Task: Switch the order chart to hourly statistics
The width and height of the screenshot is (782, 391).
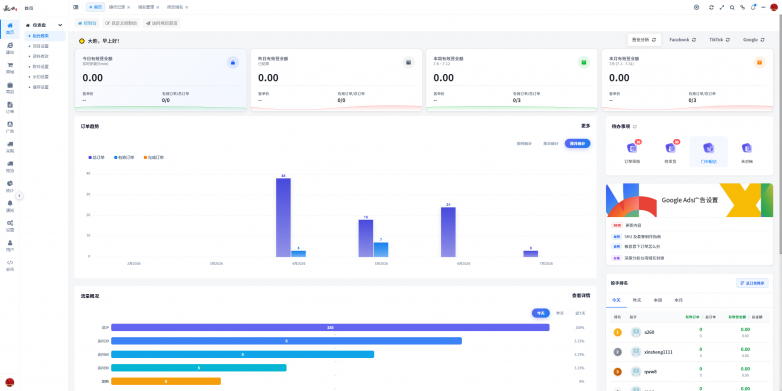Action: [x=524, y=144]
